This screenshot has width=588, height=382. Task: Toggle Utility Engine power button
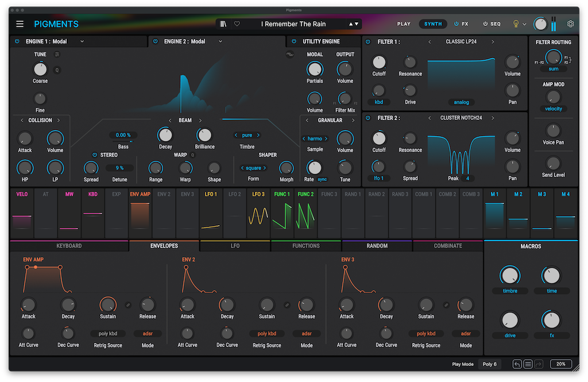coord(294,41)
